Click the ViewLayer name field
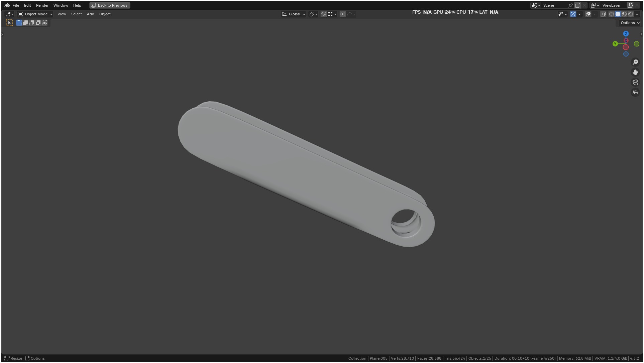The width and height of the screenshot is (644, 363). click(614, 5)
